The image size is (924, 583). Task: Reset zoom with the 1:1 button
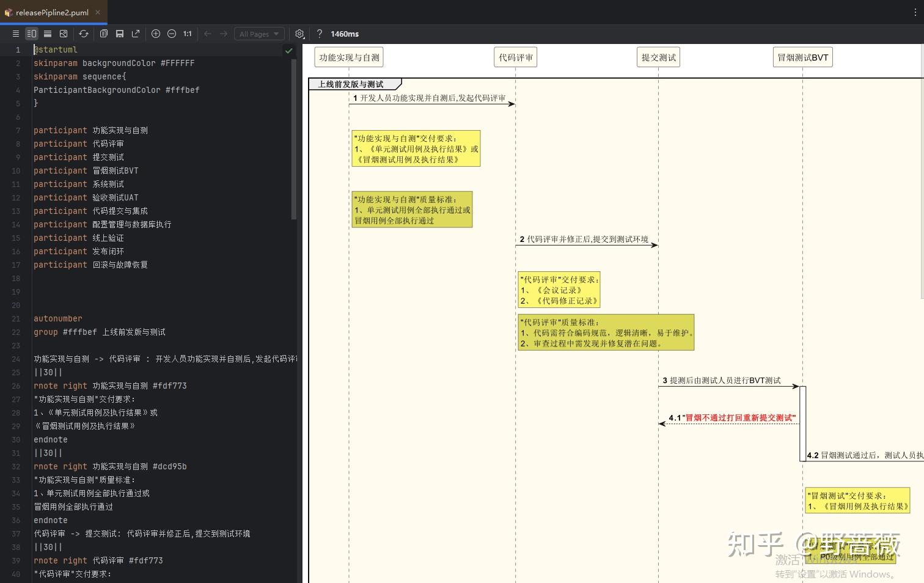[187, 34]
